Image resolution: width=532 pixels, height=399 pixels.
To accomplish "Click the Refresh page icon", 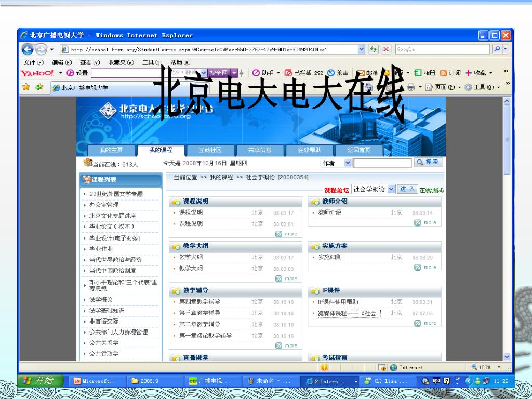I will [373, 49].
